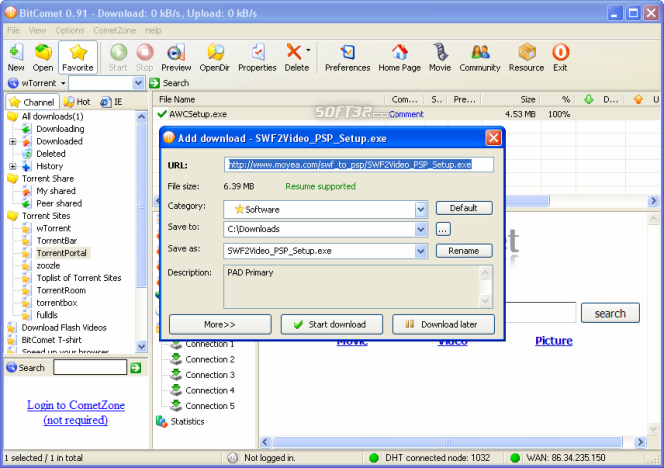Open the View menu

coord(37,30)
